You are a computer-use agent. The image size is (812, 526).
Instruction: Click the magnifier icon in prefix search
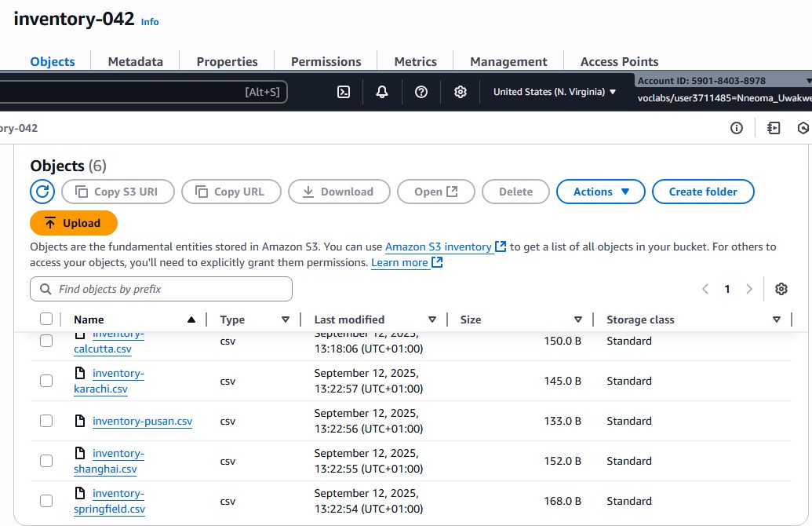pyautogui.click(x=46, y=289)
